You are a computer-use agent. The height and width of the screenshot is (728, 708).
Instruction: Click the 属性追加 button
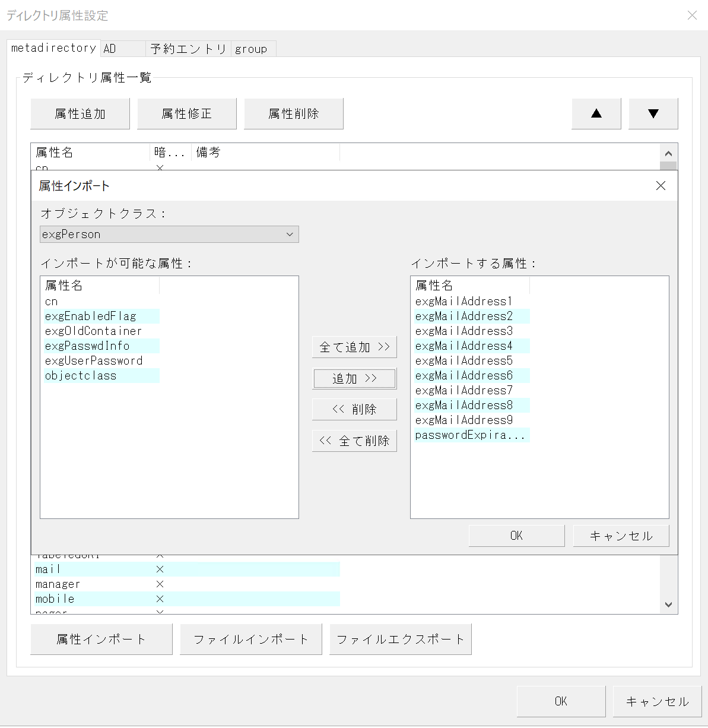pos(80,113)
